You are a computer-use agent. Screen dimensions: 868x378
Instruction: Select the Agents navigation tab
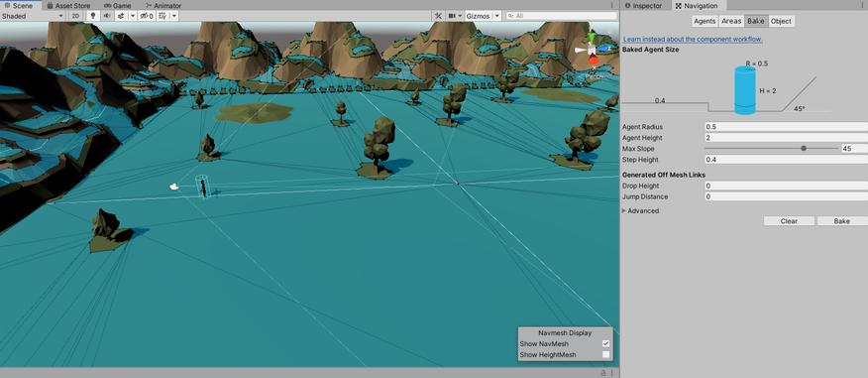[705, 21]
